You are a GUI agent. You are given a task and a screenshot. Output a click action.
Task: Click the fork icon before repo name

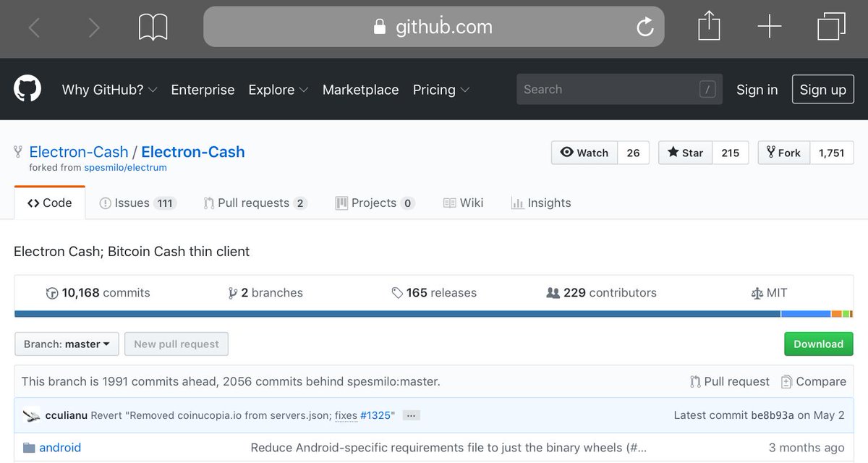[18, 152]
